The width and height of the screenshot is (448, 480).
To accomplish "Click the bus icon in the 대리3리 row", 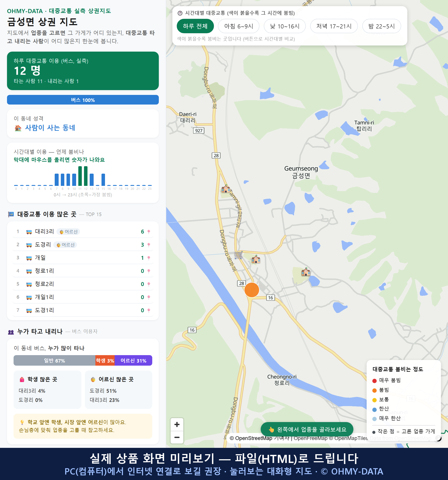I will point(29,232).
